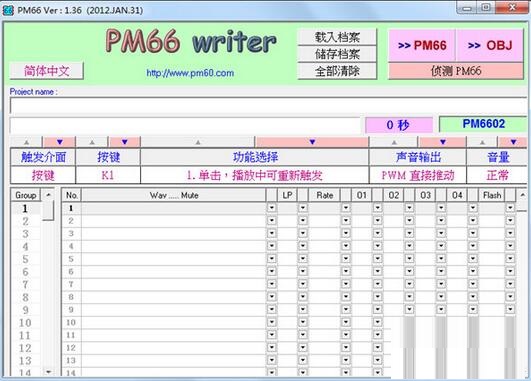The height and width of the screenshot is (381, 531).
Task: Open the Flash dropdown in row 9
Action: point(510,309)
